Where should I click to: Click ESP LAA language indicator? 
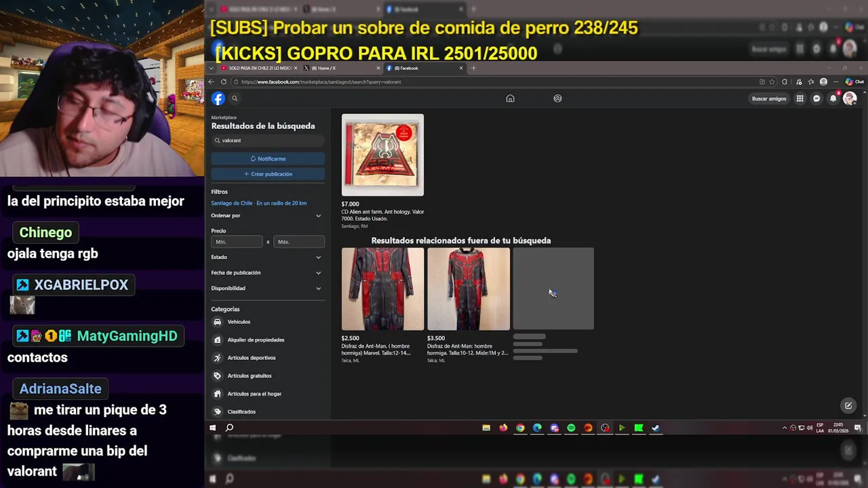(x=820, y=428)
